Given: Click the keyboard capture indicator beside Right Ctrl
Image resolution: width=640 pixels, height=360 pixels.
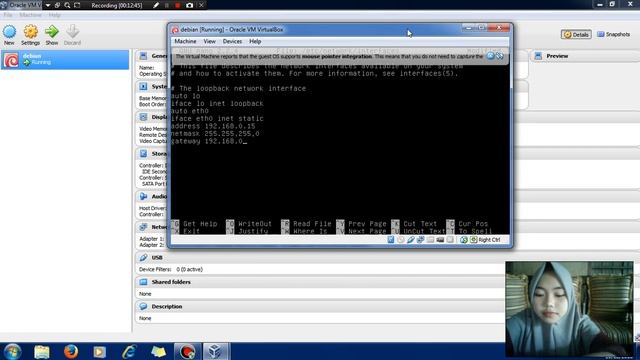Looking at the screenshot, I should tap(473, 240).
